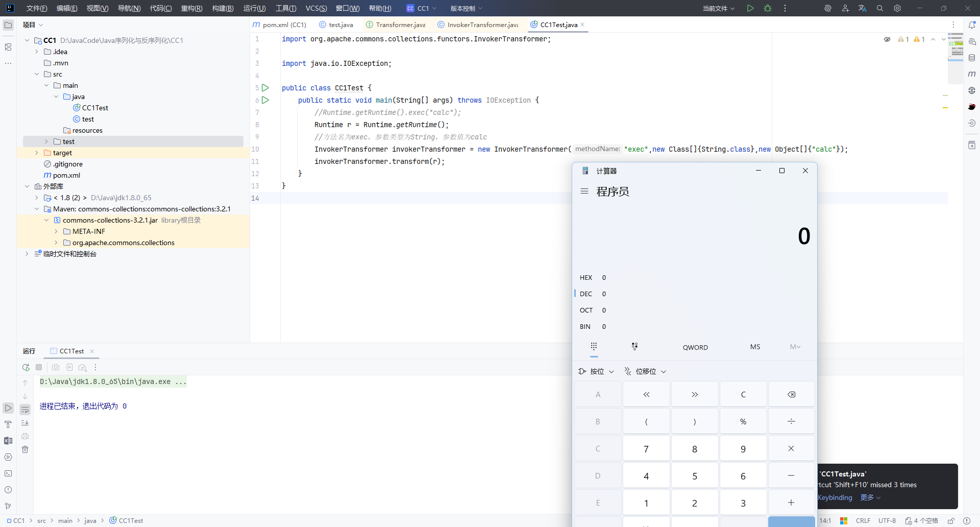Select the HEX radix in Calculator
This screenshot has width=980, height=527.
point(695,278)
